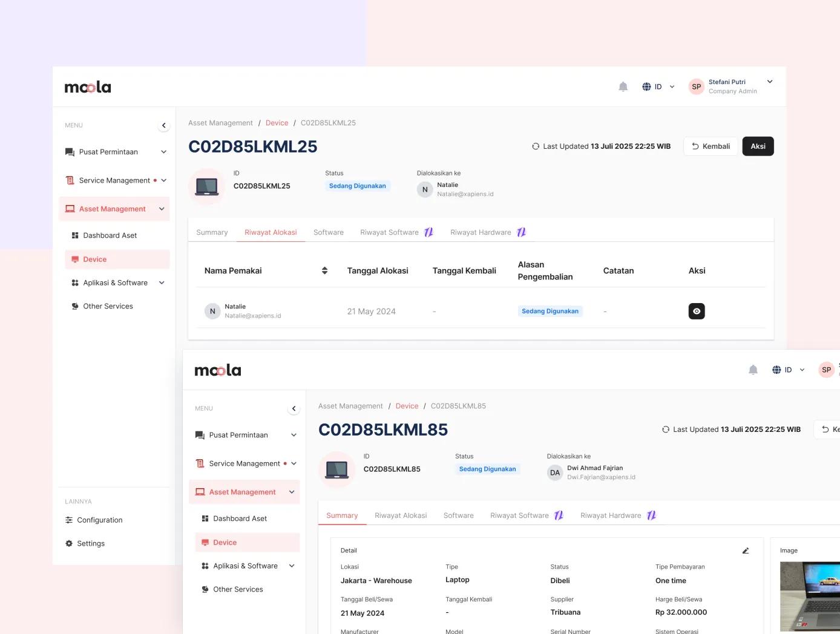
Task: Click edit pencil icon in Detail card
Action: [x=746, y=551]
